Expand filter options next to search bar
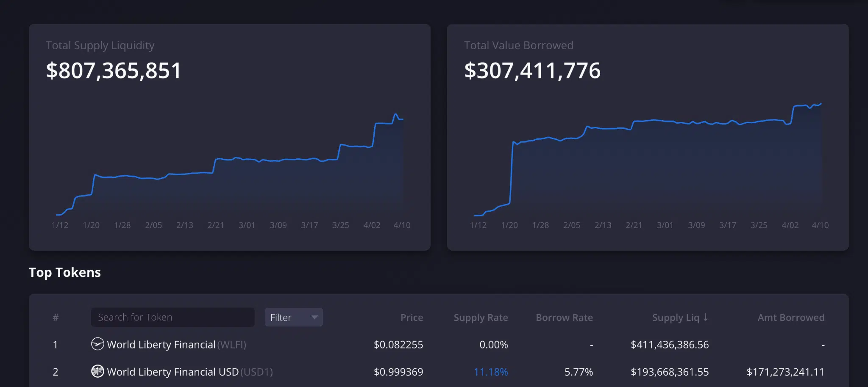This screenshot has height=387, width=868. pyautogui.click(x=293, y=317)
